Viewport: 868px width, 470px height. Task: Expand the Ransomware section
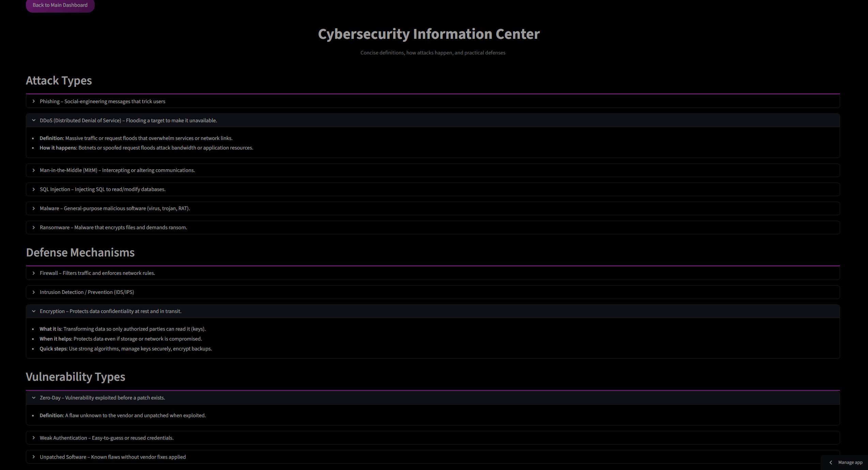click(433, 228)
